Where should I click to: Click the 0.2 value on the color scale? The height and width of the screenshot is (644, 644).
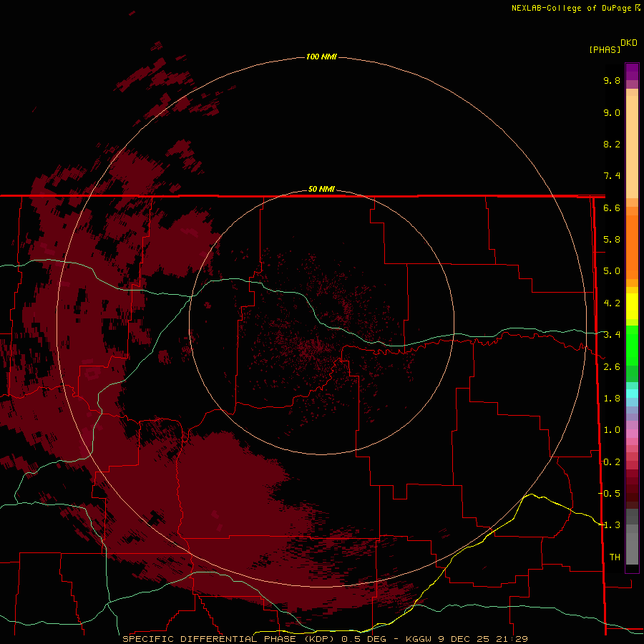click(x=612, y=462)
